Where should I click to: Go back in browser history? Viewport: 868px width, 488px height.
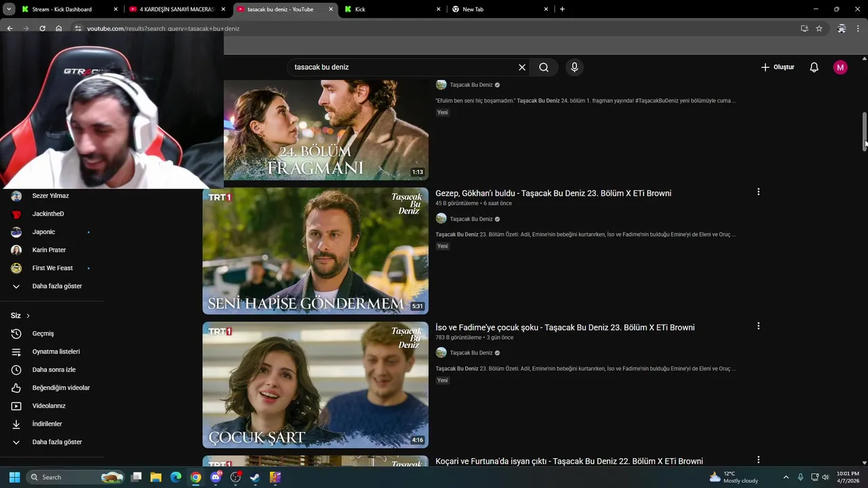pos(9,28)
